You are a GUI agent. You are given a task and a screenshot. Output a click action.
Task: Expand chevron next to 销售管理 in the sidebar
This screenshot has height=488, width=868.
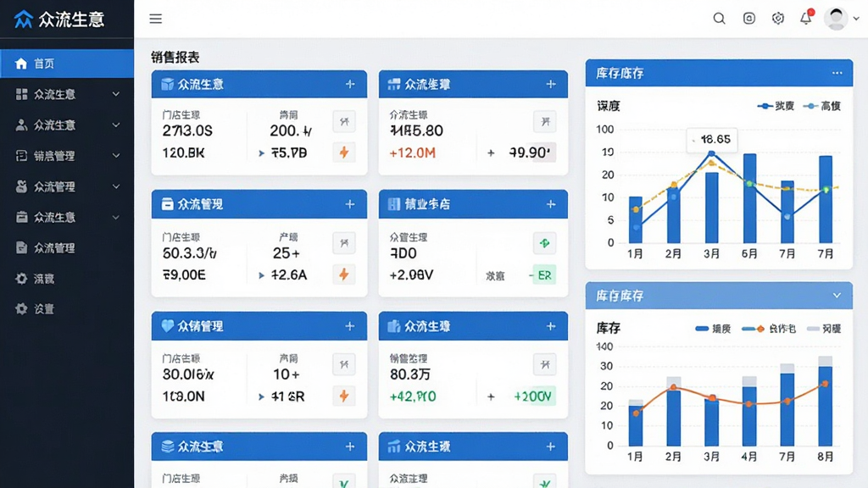tap(115, 156)
